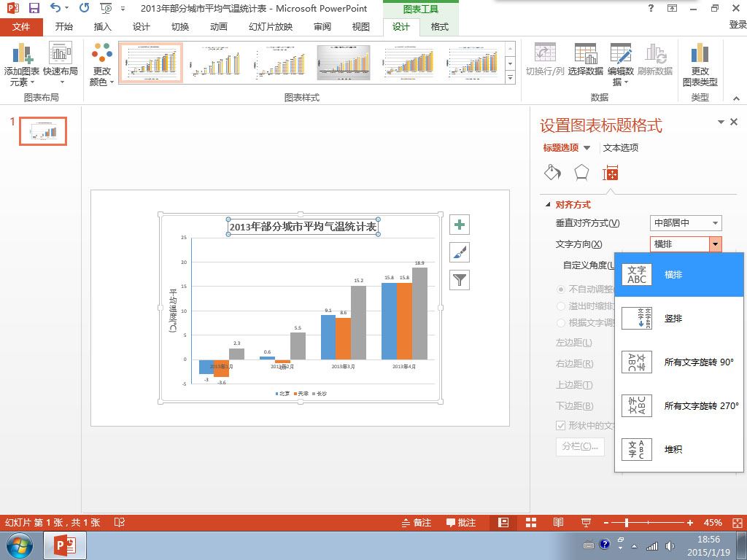Switch to 动画 animations tab
The height and width of the screenshot is (560, 747).
coord(219,27)
